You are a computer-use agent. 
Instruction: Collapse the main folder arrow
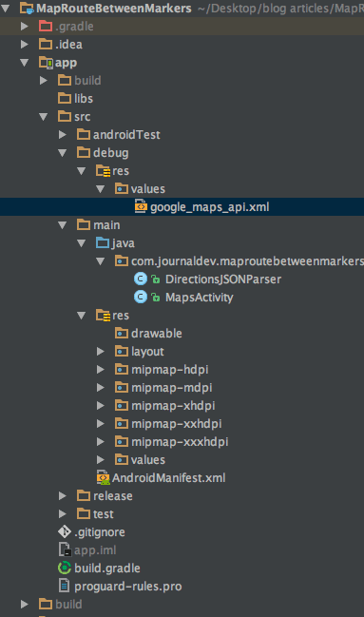coord(62,225)
